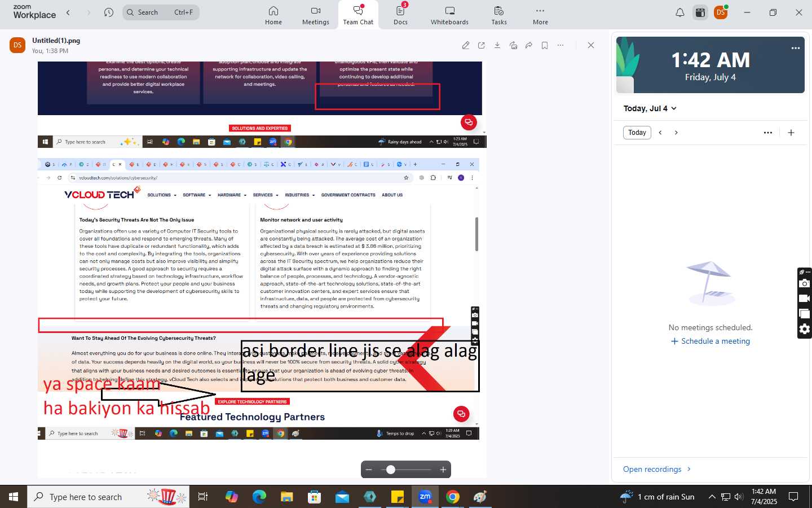Open Task View on the taskbar
Screen dimensions: 812x508
(203, 497)
